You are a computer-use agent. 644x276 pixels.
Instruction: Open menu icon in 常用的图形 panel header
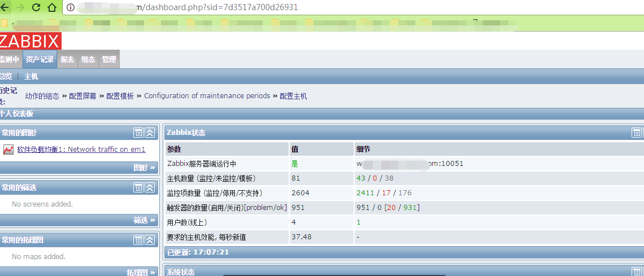pos(138,133)
